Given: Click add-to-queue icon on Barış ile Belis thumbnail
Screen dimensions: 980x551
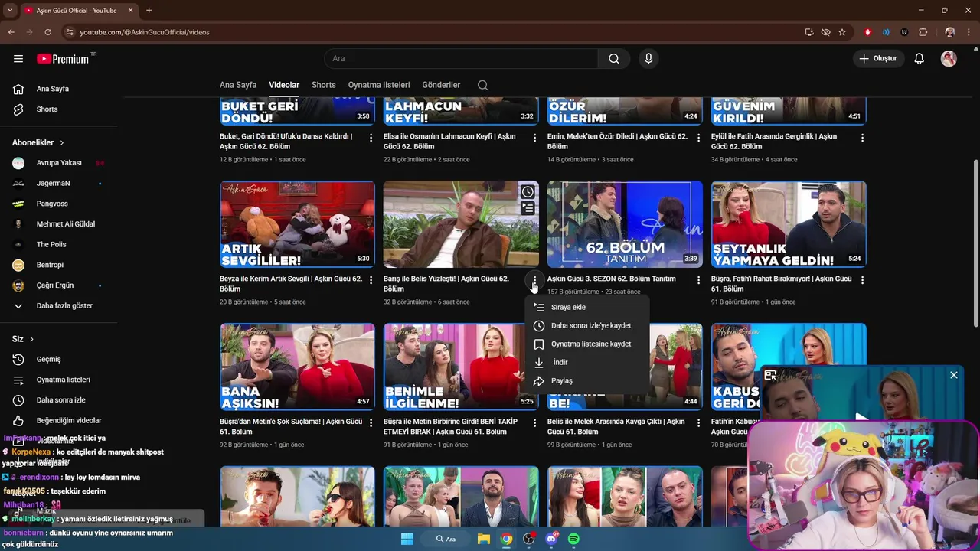Looking at the screenshot, I should (528, 207).
